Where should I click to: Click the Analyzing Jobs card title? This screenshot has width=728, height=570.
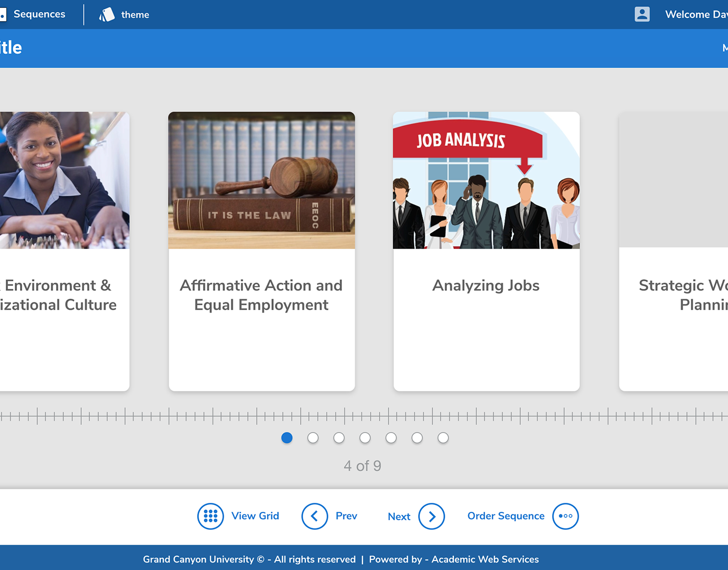486,286
